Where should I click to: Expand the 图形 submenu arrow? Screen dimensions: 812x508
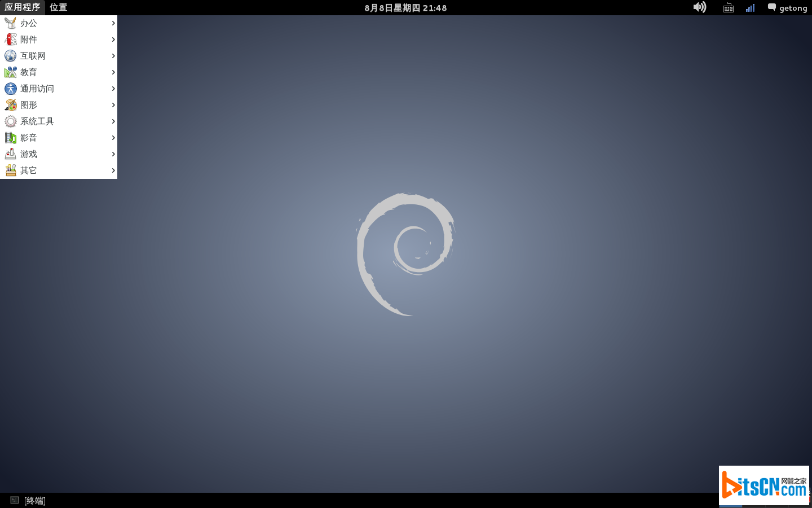113,105
